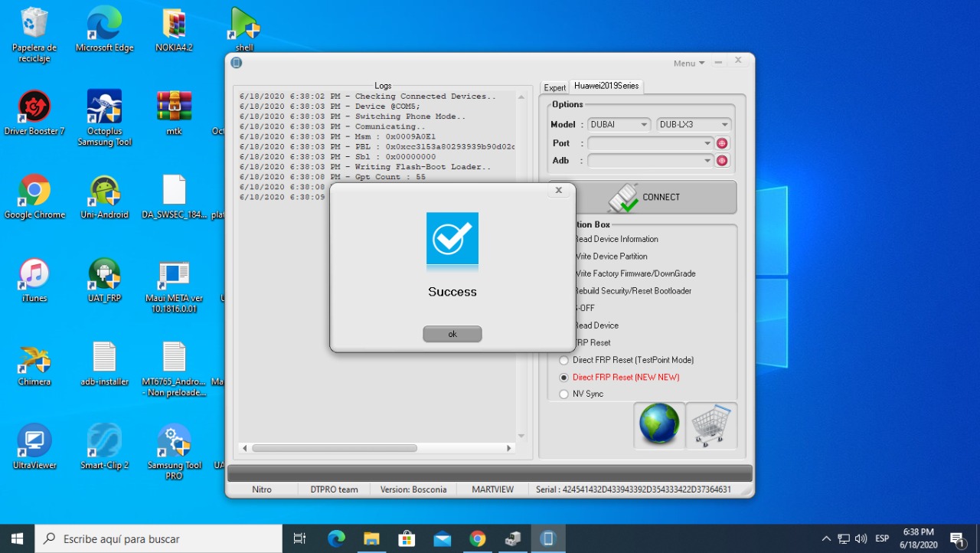Click 'DTPRO team' status bar entry
Viewport: 980px width, 553px height.
click(334, 489)
